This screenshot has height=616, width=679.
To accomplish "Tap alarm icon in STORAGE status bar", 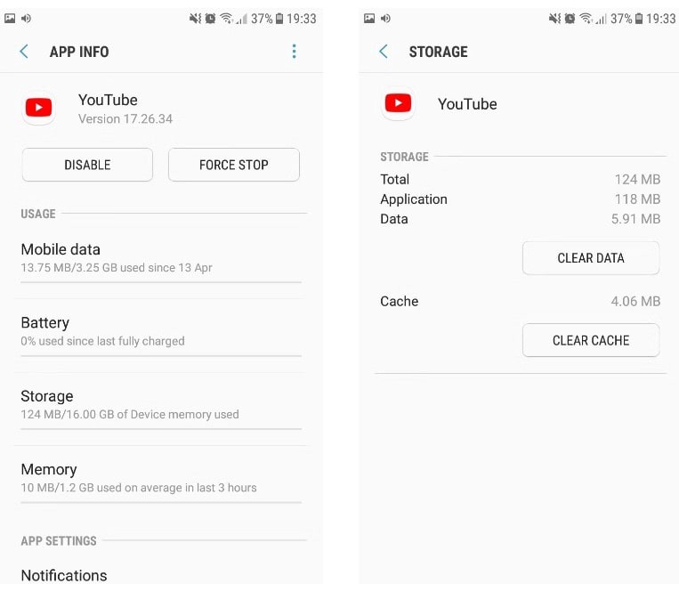I will pos(570,18).
